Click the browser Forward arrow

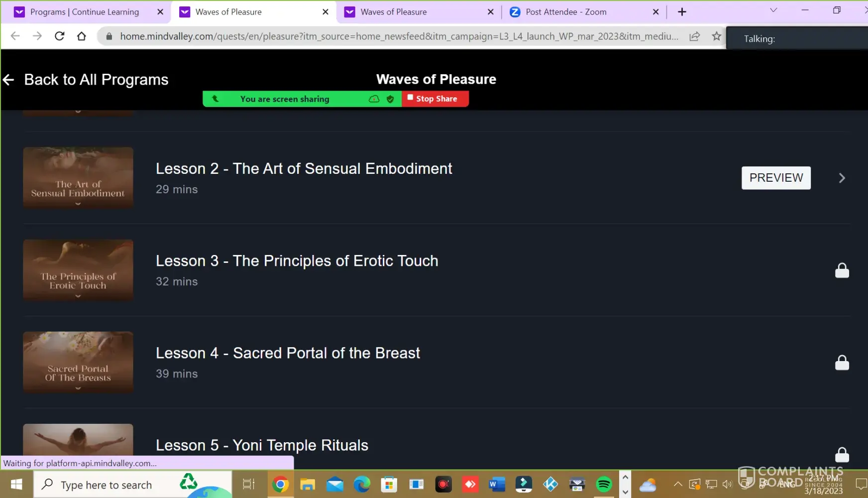37,36
